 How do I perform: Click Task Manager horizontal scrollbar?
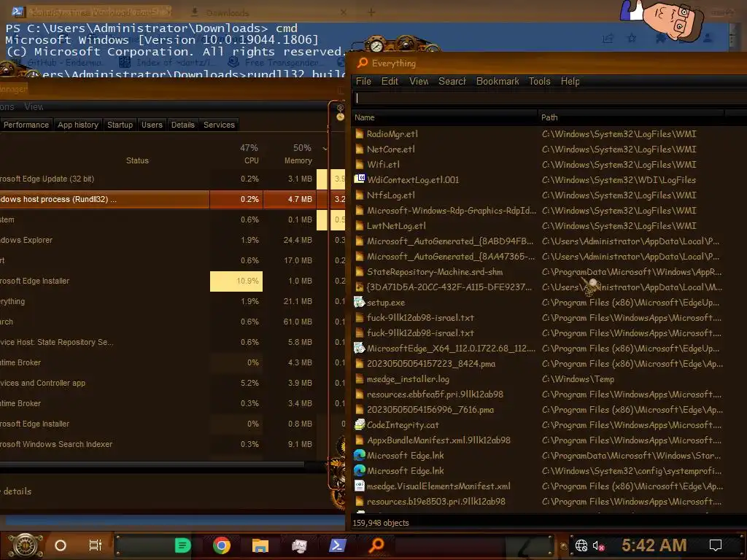[x=152, y=464]
